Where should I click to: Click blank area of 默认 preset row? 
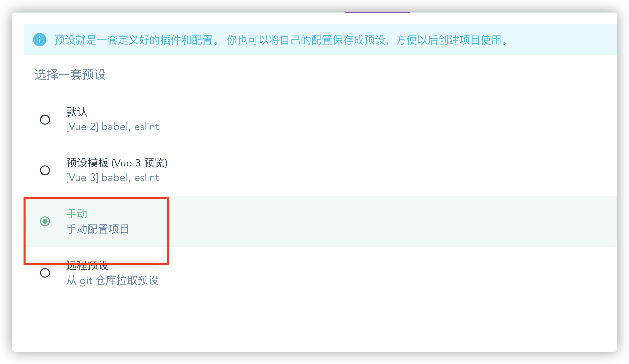[390, 119]
